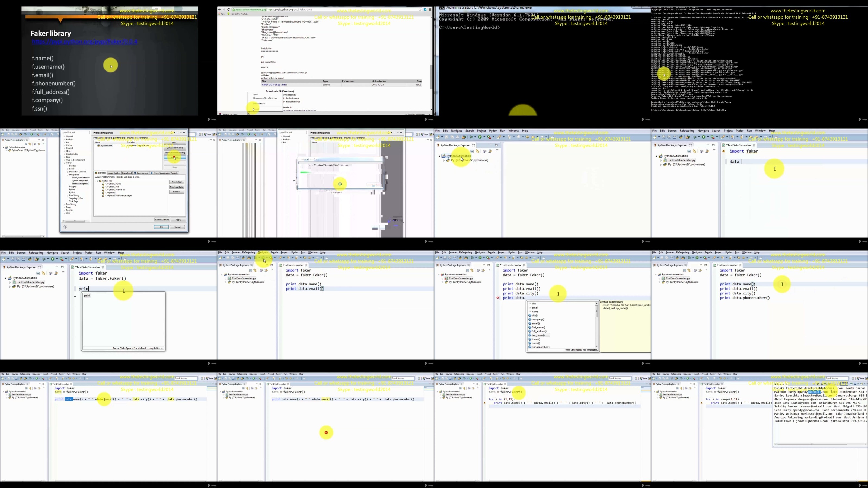
Task: Click the bookmark star in the browser address bar
Action: [420, 9]
